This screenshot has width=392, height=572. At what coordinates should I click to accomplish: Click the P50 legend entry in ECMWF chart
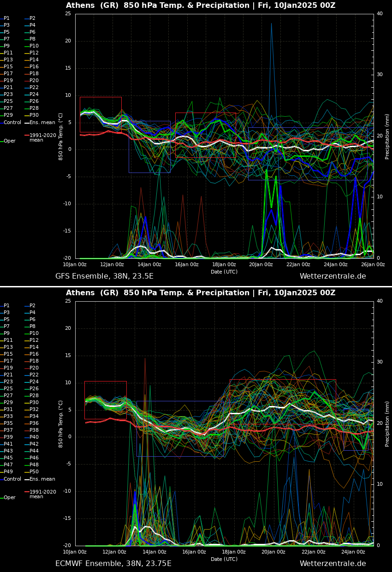coord(34,472)
